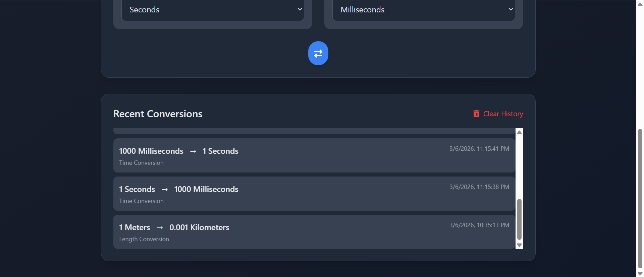Select the 1 Seconds to 1000 Milliseconds entry
This screenshot has height=277, width=644.
314,193
